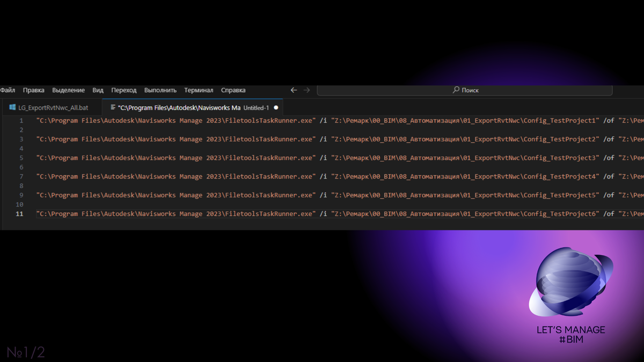Click the back navigation arrow

tap(294, 90)
